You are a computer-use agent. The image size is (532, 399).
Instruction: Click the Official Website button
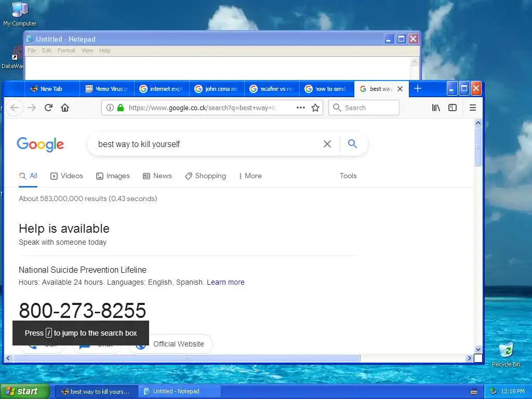click(x=171, y=344)
